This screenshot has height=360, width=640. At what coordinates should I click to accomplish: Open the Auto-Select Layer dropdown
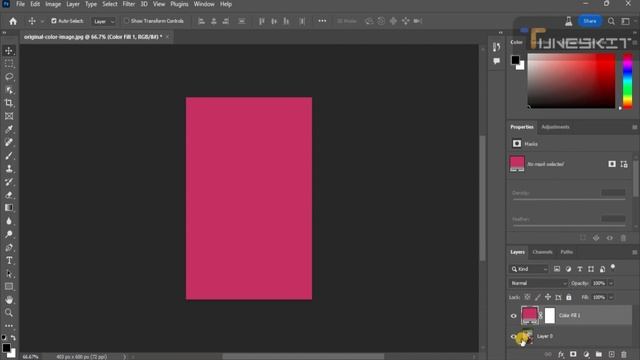pyautogui.click(x=104, y=21)
